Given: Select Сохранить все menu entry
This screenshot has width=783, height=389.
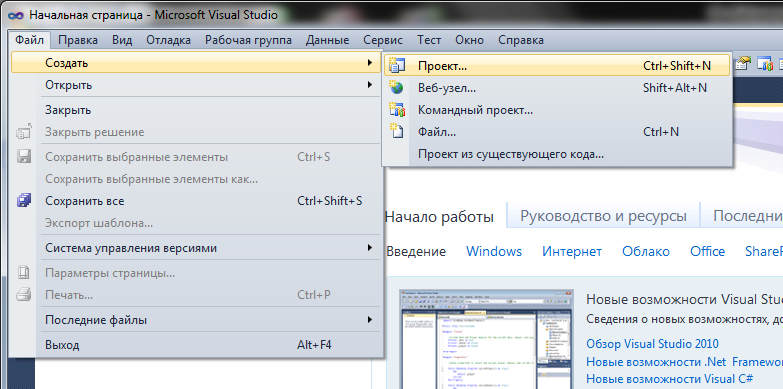Looking at the screenshot, I should pyautogui.click(x=196, y=201).
